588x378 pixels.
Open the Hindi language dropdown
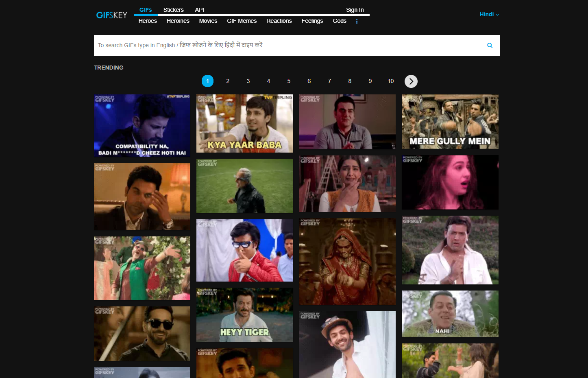pos(489,14)
